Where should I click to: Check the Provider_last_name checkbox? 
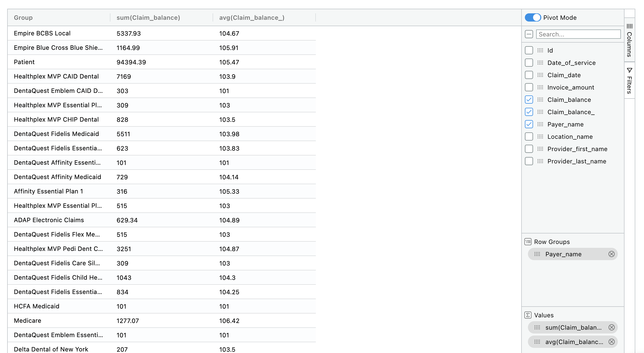(529, 161)
